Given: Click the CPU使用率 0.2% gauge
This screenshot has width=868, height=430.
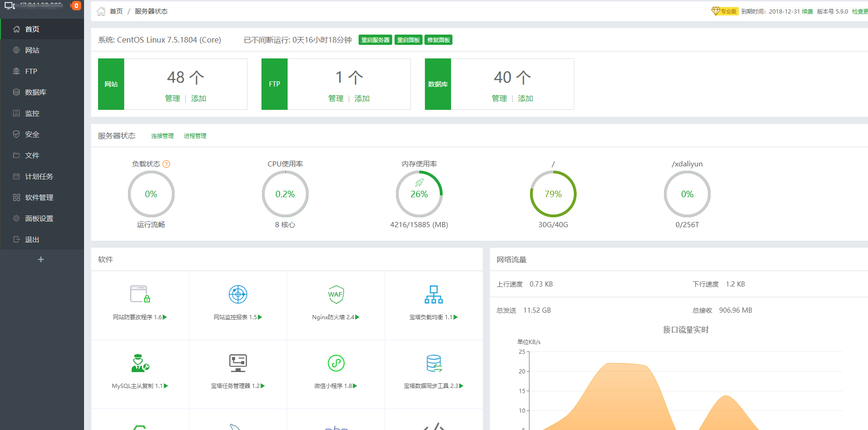Looking at the screenshot, I should [x=285, y=194].
